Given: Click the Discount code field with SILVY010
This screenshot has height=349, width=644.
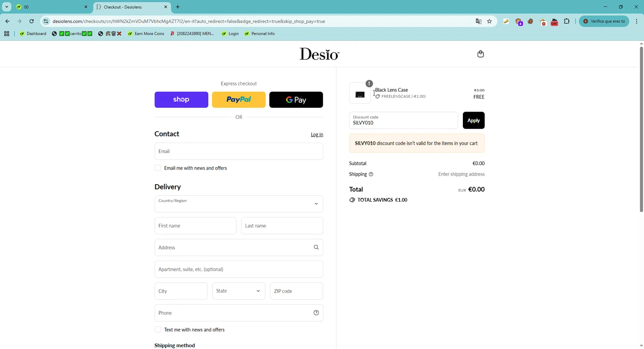Looking at the screenshot, I should (x=404, y=121).
